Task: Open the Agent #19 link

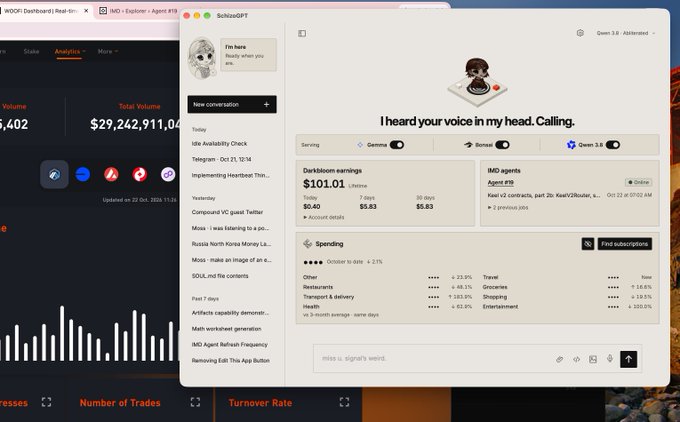Action: click(x=500, y=183)
